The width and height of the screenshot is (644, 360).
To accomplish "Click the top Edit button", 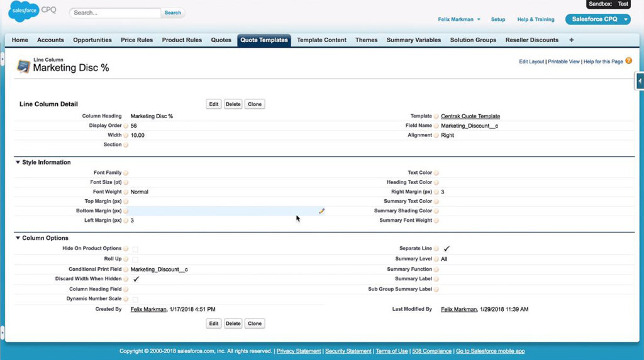I will [x=214, y=104].
